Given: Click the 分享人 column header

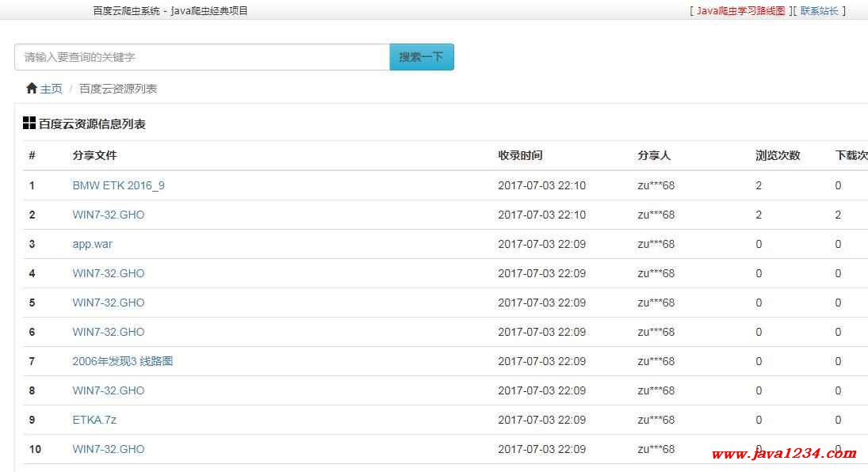Looking at the screenshot, I should point(654,155).
